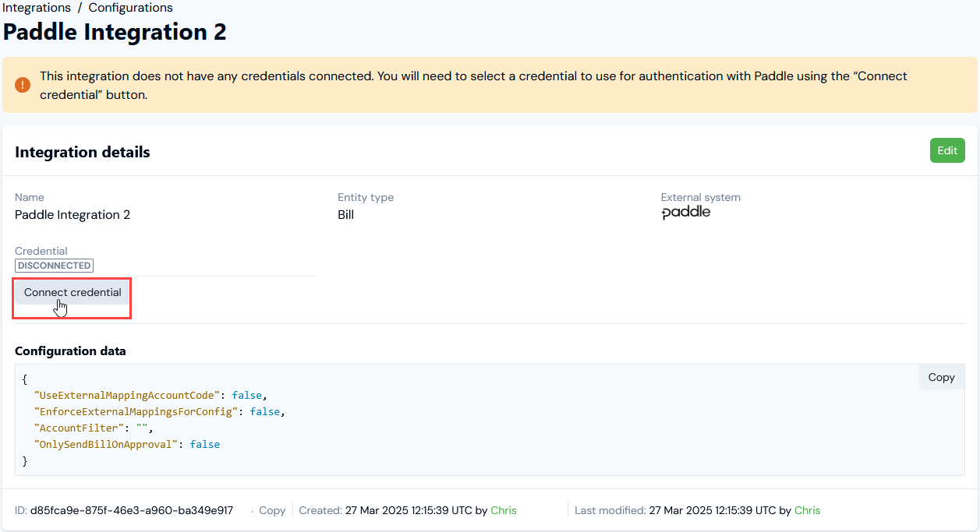Click the ID value d85fca9e-875f-46e3-a960-ba349e917

[x=132, y=510]
